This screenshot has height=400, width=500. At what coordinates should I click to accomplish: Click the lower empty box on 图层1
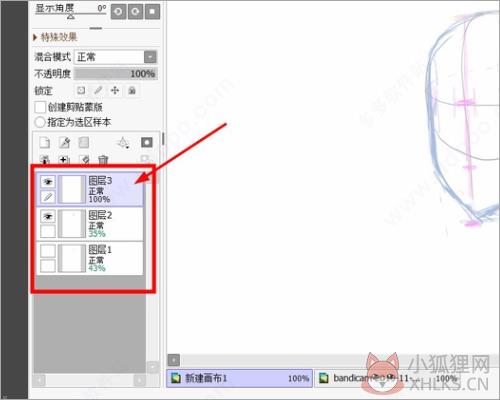click(x=48, y=266)
